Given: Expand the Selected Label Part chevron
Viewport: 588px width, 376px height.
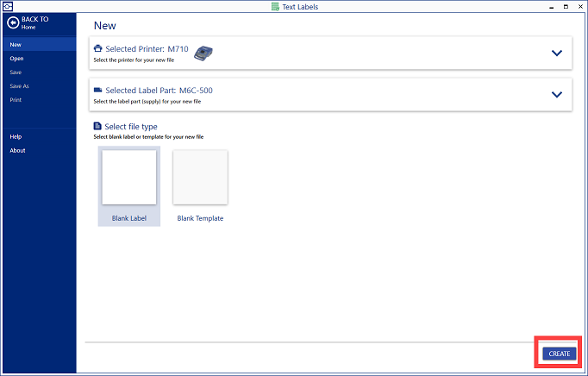Looking at the screenshot, I should pyautogui.click(x=556, y=94).
